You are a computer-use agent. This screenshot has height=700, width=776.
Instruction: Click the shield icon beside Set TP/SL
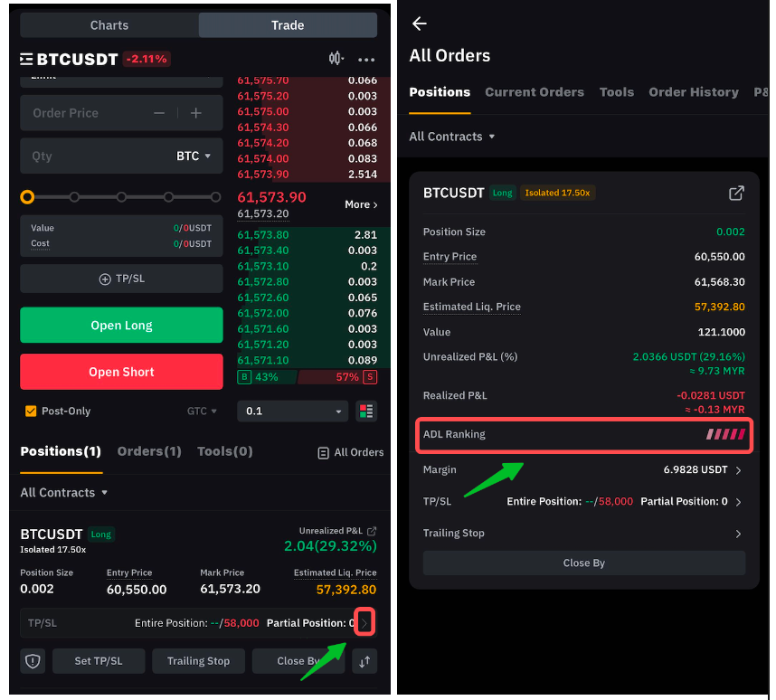coord(33,661)
